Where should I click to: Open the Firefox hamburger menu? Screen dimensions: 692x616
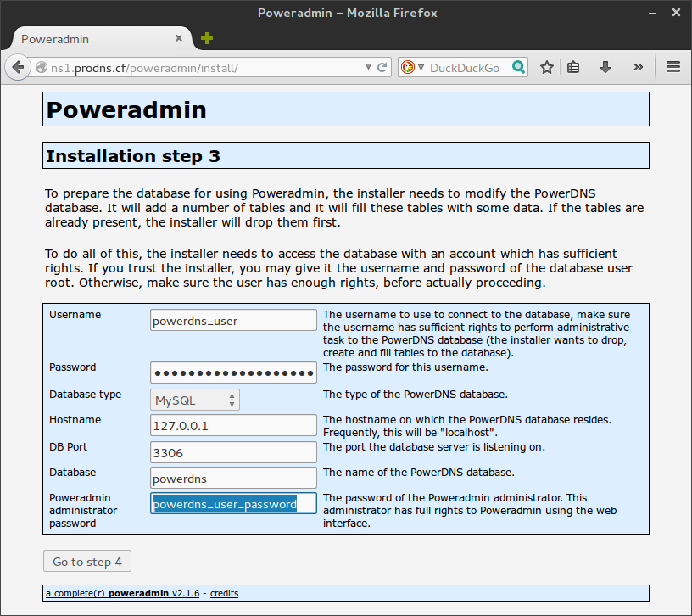pos(673,67)
